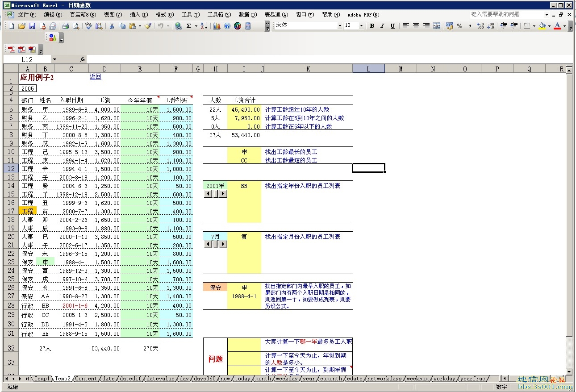Apply Percent style formatting
The width and height of the screenshot is (576, 392).
[460, 26]
